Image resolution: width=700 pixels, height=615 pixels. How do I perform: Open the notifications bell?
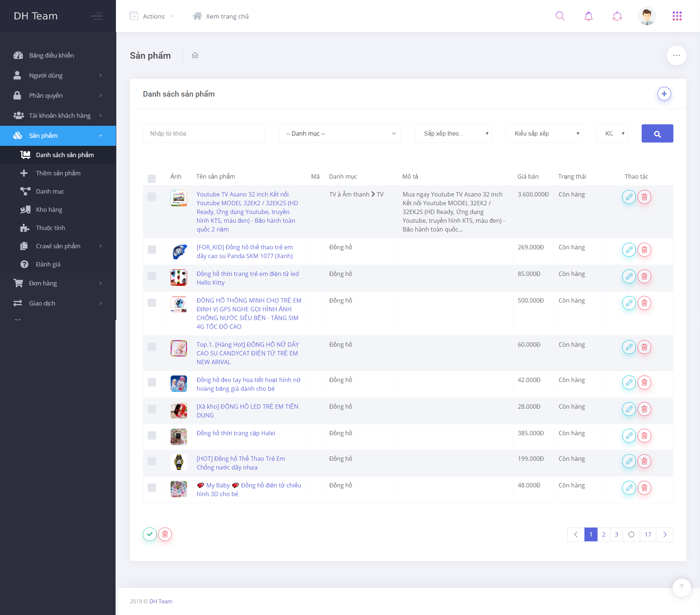[588, 16]
